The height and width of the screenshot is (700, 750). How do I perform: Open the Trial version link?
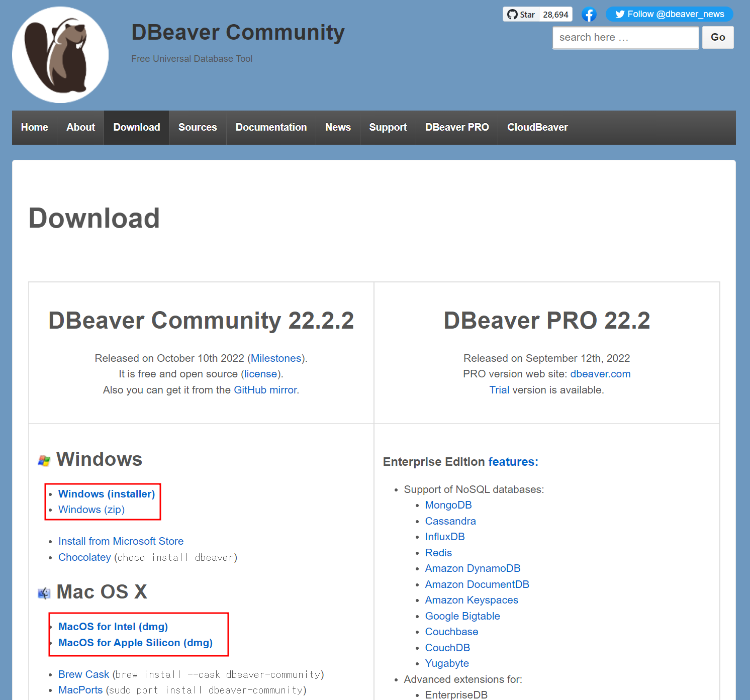pos(499,390)
